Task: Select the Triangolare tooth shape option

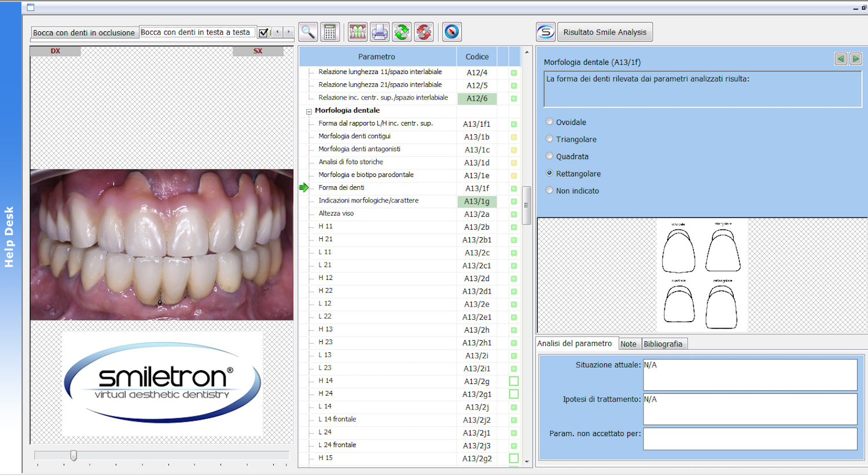Action: pos(550,139)
